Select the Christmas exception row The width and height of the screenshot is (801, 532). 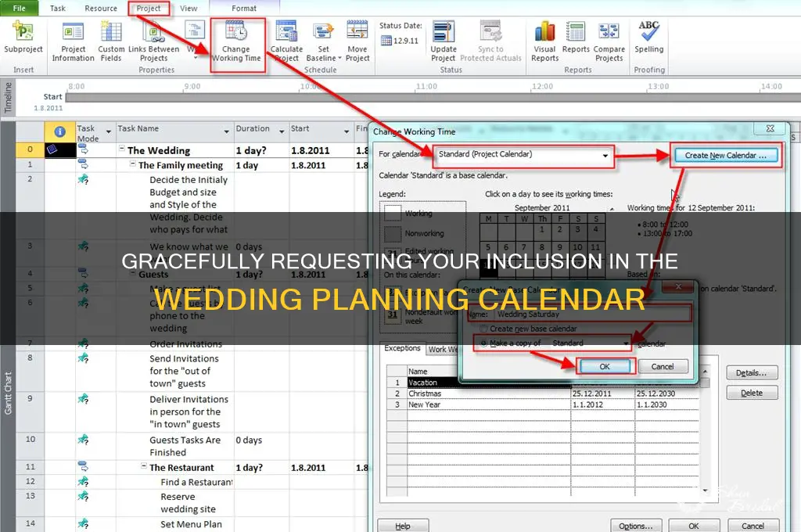pyautogui.click(x=543, y=394)
